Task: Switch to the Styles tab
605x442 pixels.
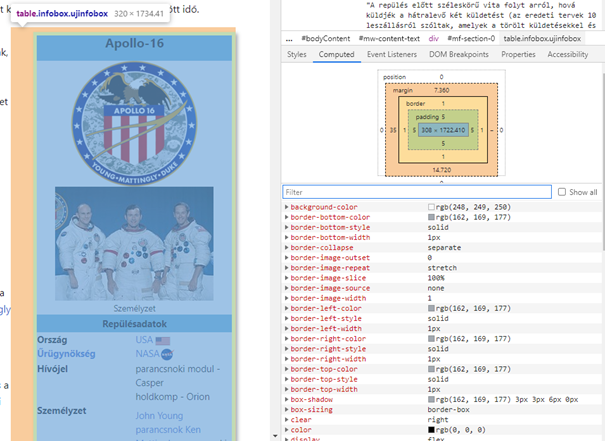Action: [297, 55]
